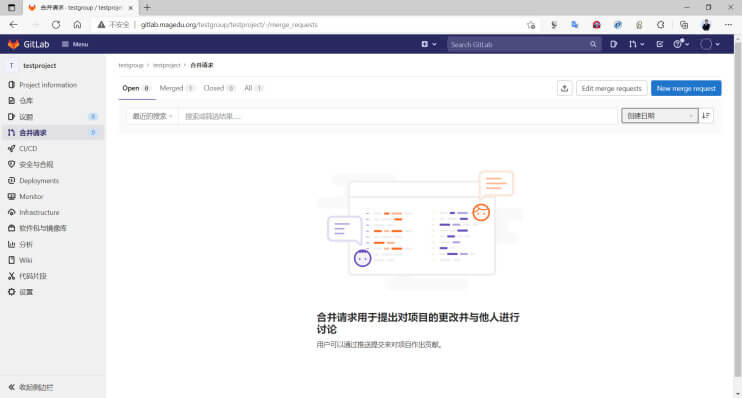Click New merge request button

click(686, 88)
